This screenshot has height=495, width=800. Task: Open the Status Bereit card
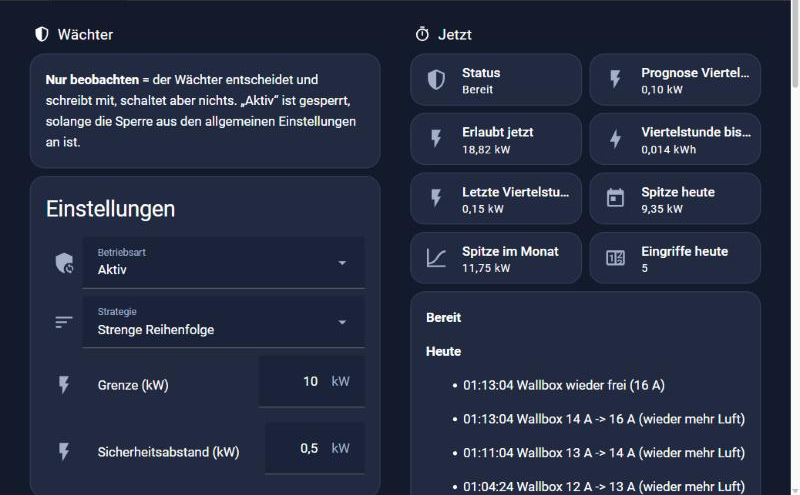496,80
